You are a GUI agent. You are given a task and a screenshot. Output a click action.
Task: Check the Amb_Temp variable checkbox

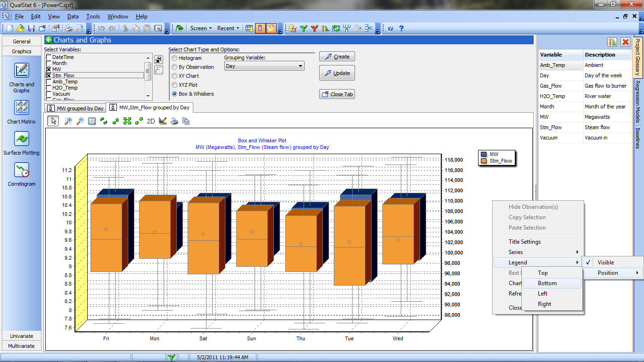[x=49, y=82]
